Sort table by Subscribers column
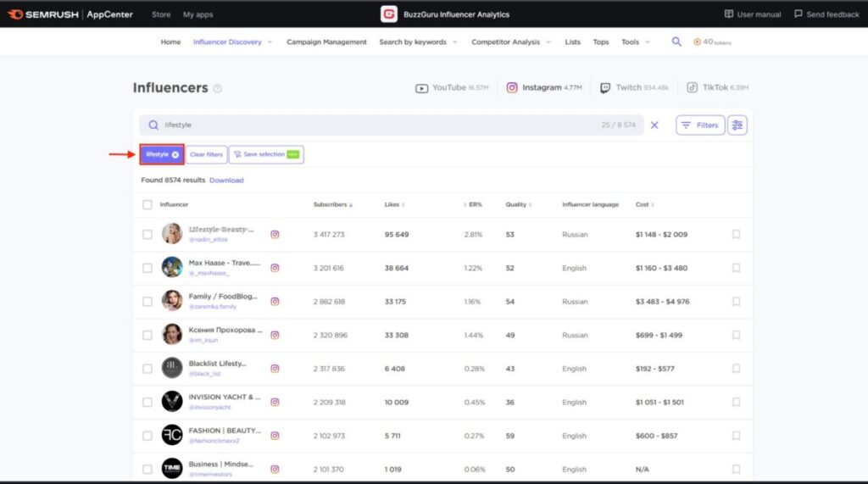Viewport: 868px width, 484px height. (332, 204)
